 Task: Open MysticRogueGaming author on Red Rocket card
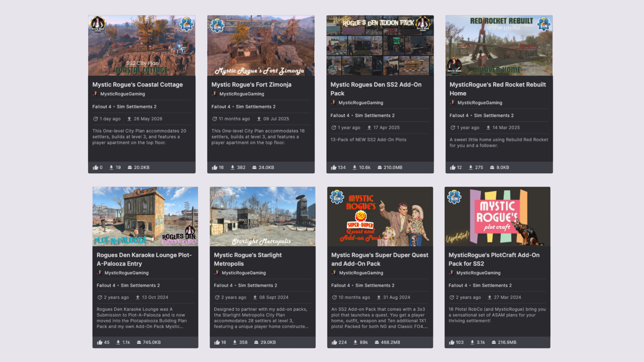coord(480,103)
